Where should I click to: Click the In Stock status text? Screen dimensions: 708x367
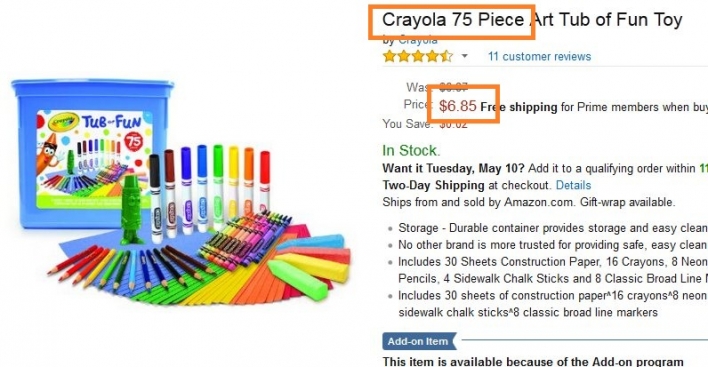[411, 150]
